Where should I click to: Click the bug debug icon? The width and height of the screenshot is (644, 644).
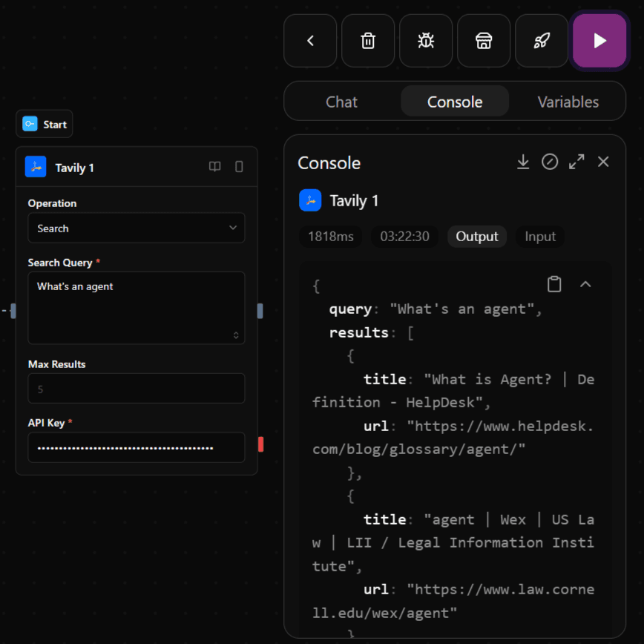pos(426,41)
